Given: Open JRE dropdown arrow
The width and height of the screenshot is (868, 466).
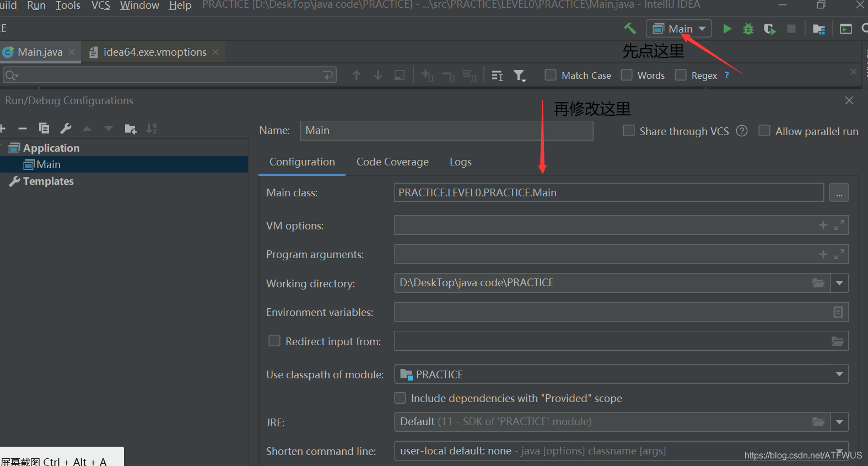Looking at the screenshot, I should coord(839,422).
